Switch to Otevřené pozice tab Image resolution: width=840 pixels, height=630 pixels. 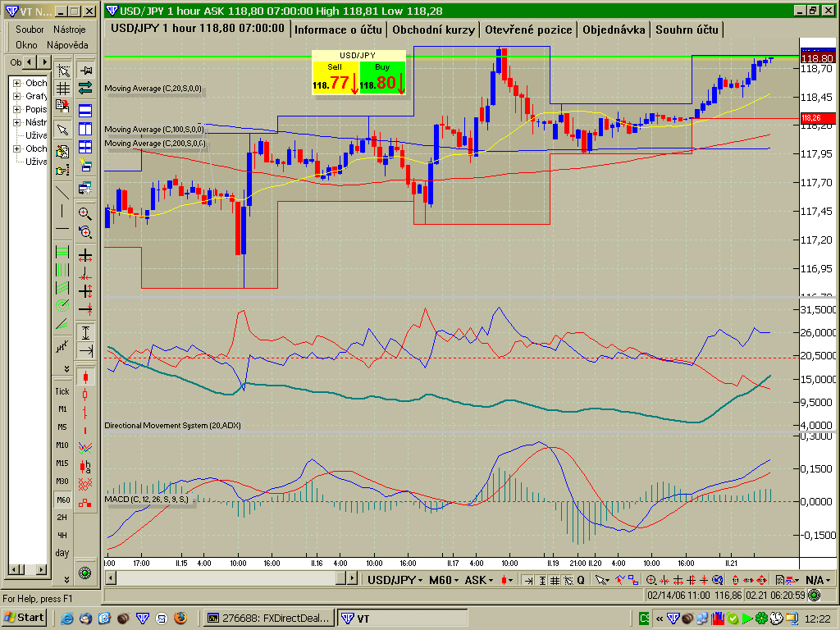click(528, 30)
